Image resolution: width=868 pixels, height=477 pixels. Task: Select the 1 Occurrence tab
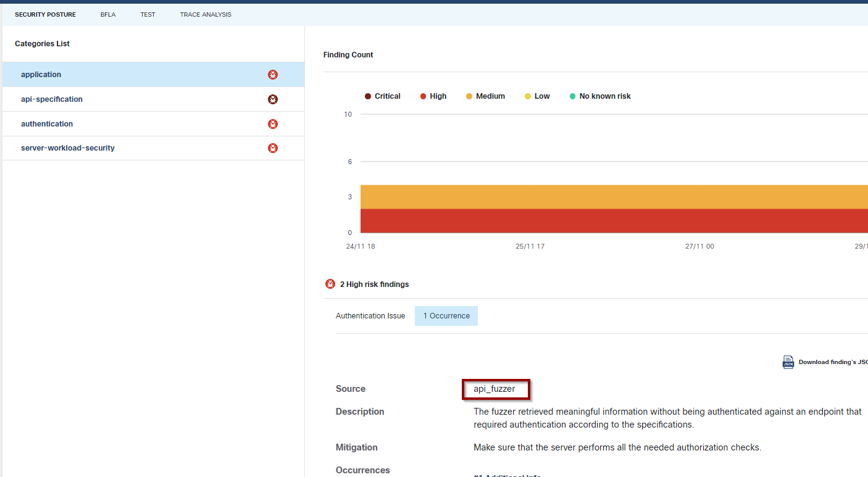click(446, 316)
